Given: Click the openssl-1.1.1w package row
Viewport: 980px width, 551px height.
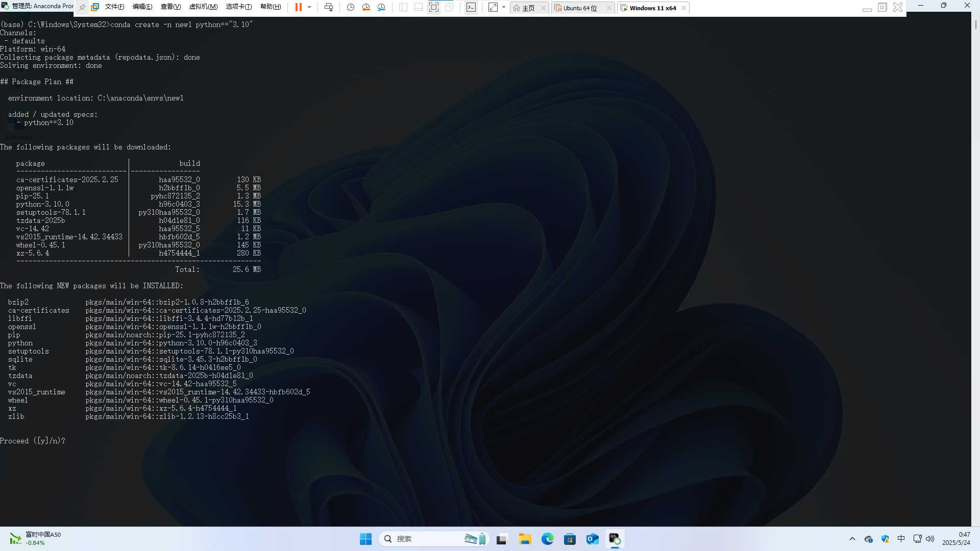Looking at the screenshot, I should 138,188.
